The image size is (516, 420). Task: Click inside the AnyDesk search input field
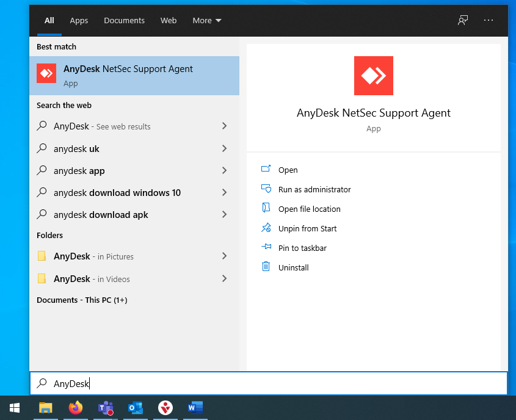(269, 383)
